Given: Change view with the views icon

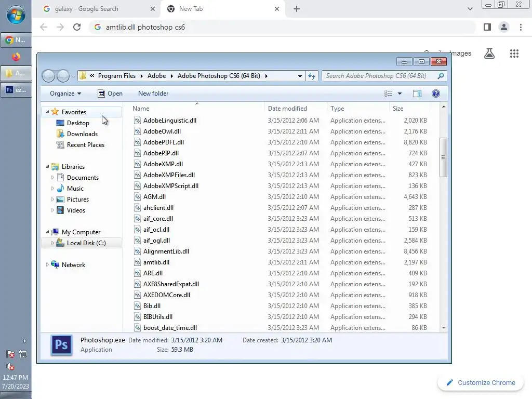Looking at the screenshot, I should pyautogui.click(x=389, y=94).
